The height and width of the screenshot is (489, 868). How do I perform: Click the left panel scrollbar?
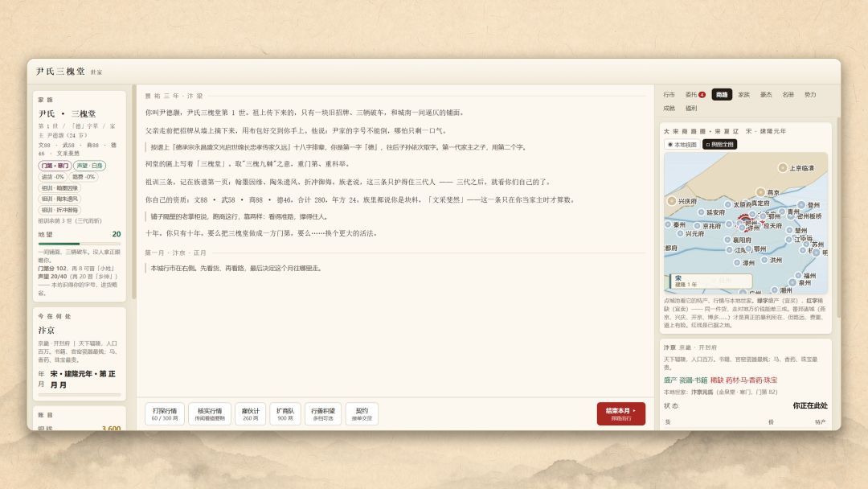[133, 192]
